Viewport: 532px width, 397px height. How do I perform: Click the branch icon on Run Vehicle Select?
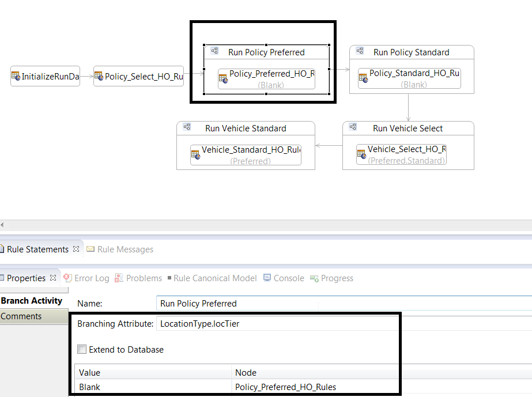point(353,127)
